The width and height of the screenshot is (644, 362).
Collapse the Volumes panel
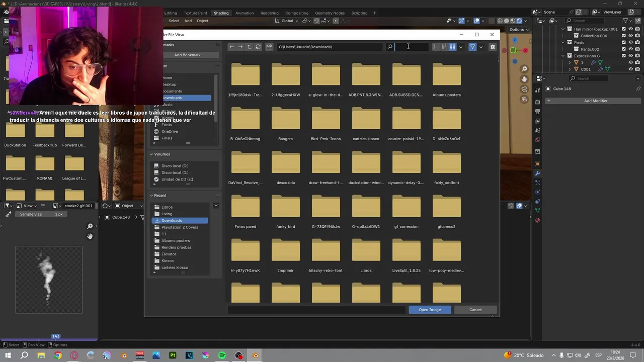pos(151,154)
